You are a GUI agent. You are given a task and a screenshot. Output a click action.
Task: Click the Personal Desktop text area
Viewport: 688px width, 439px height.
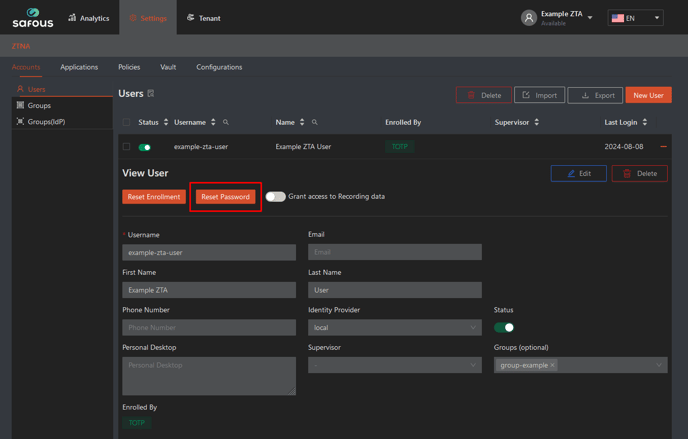tap(208, 376)
